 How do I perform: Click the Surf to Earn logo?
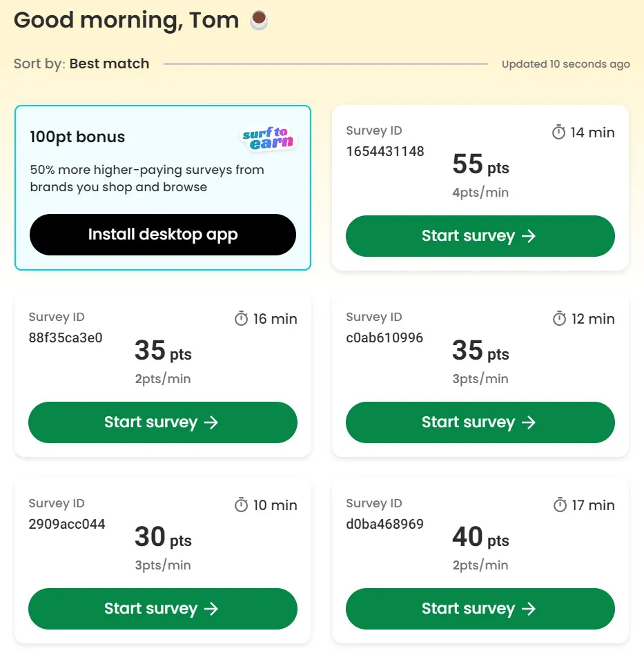269,138
